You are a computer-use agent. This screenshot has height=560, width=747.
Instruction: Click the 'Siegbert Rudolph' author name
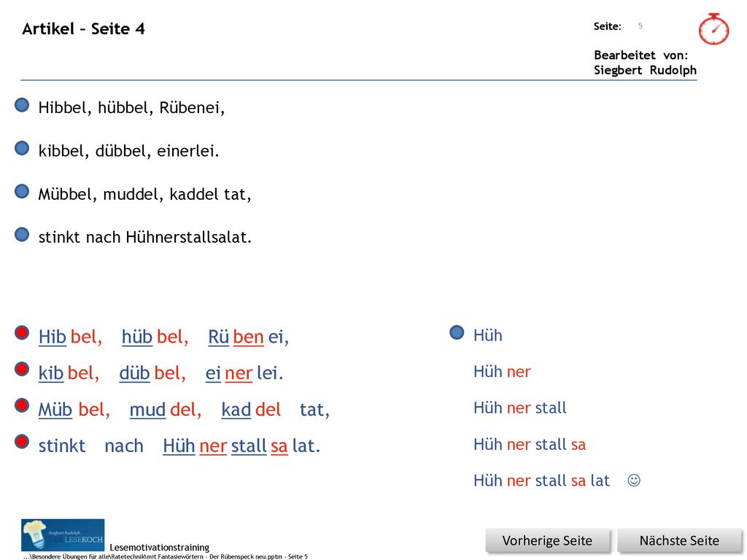[x=645, y=70]
